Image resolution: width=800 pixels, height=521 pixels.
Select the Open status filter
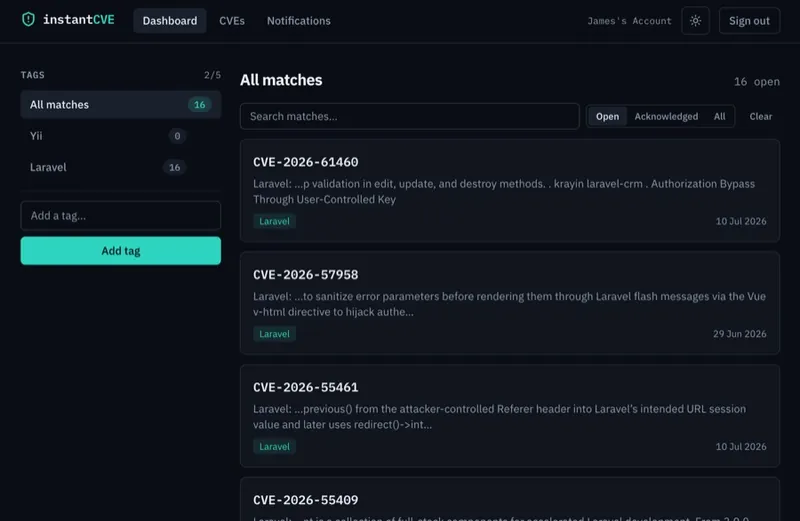(x=607, y=116)
